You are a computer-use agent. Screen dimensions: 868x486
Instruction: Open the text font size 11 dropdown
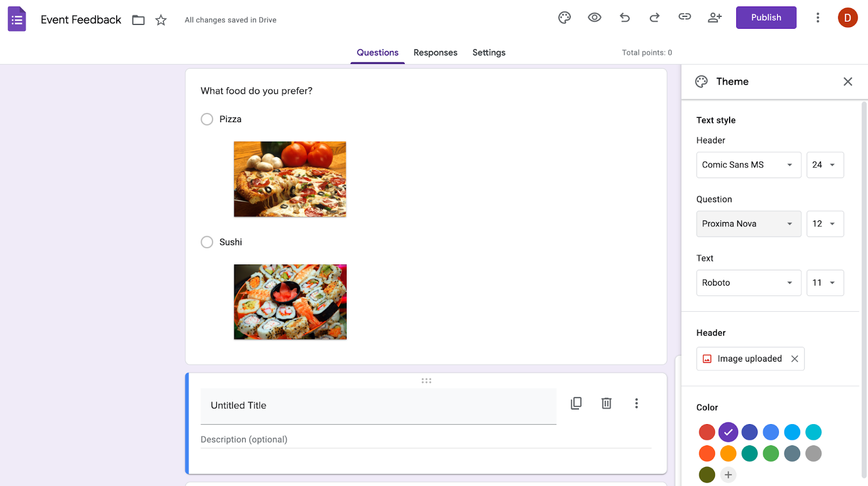tap(825, 283)
